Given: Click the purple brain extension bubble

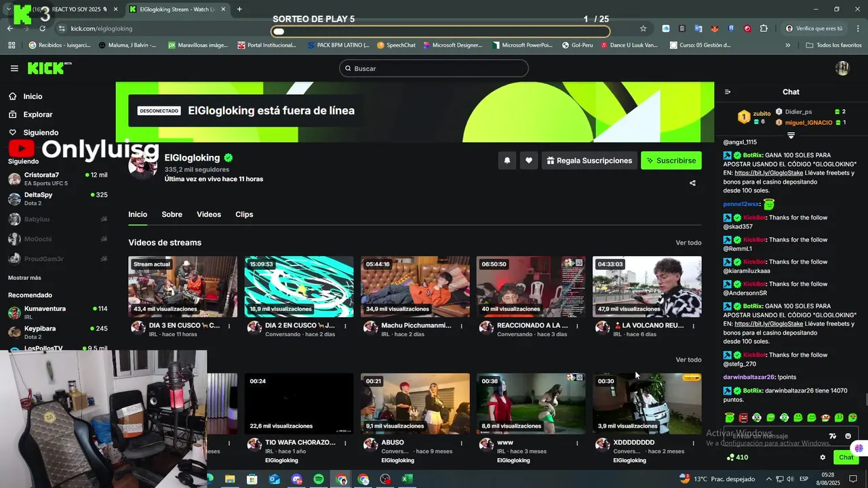Looking at the screenshot, I should click(x=859, y=448).
